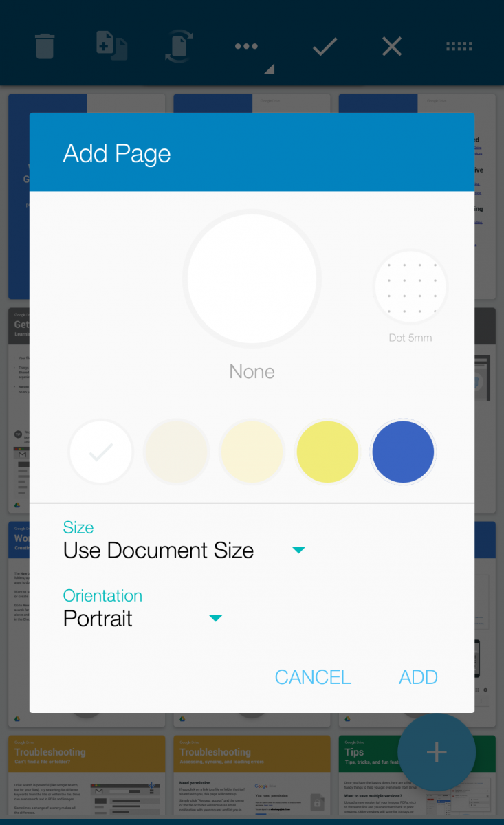Image resolution: width=504 pixels, height=825 pixels.
Task: Choose the pale yellow page color option
Action: coord(252,452)
